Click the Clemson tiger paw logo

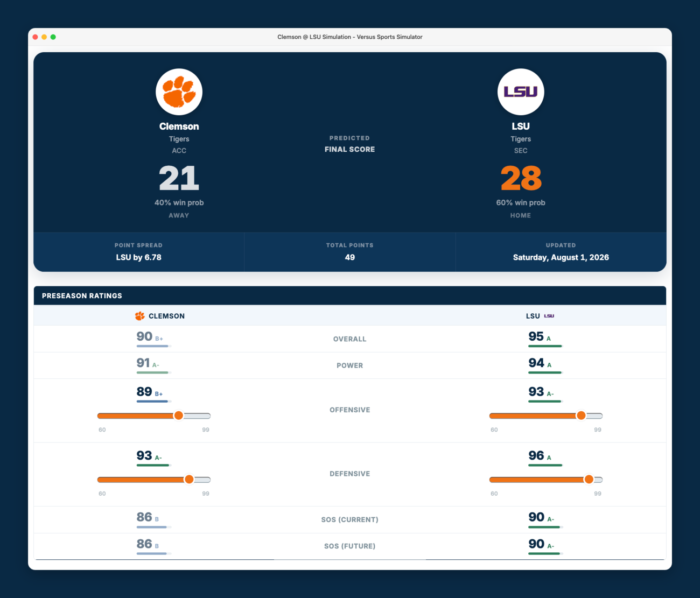(x=179, y=92)
